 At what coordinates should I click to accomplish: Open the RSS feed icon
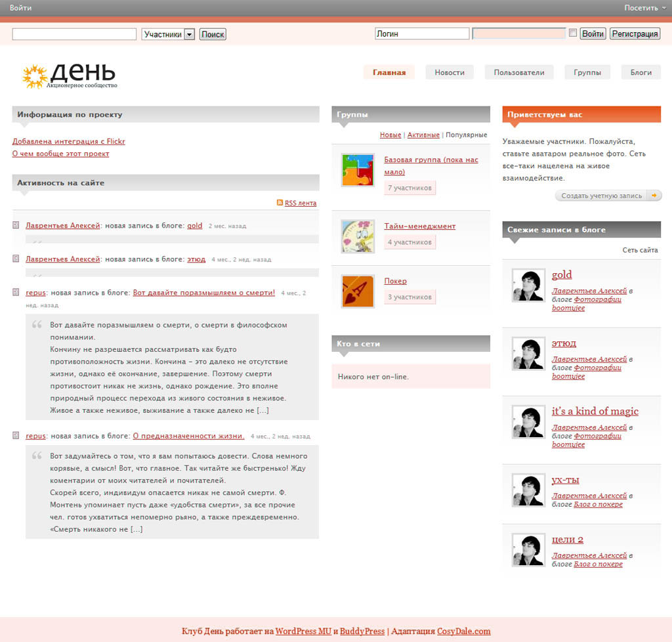(280, 203)
